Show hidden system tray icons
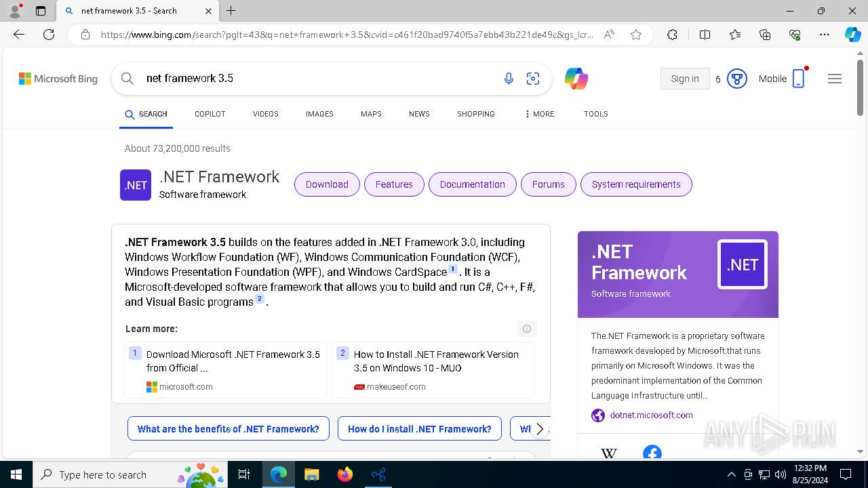The height and width of the screenshot is (488, 868). (731, 474)
